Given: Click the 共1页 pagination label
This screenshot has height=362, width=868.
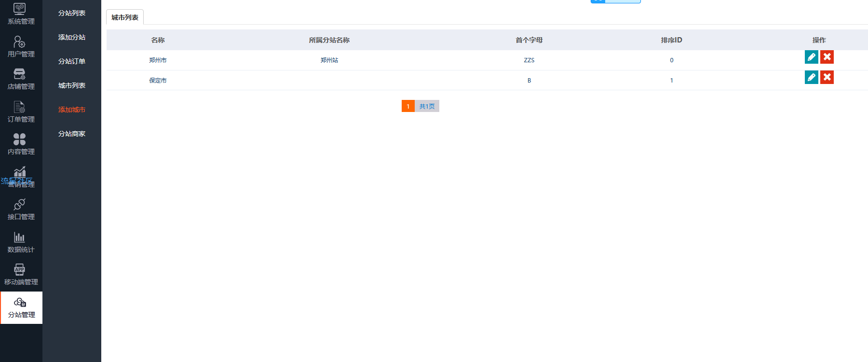Looking at the screenshot, I should [427, 106].
